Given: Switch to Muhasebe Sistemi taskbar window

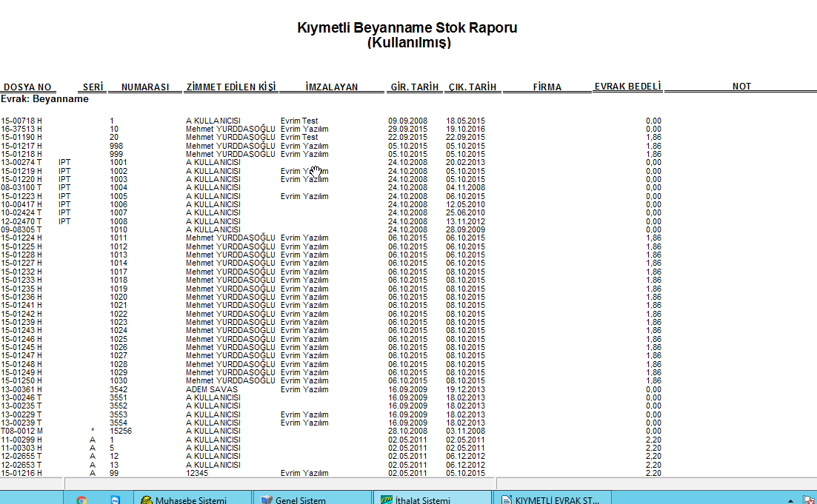Looking at the screenshot, I should click(193, 498).
